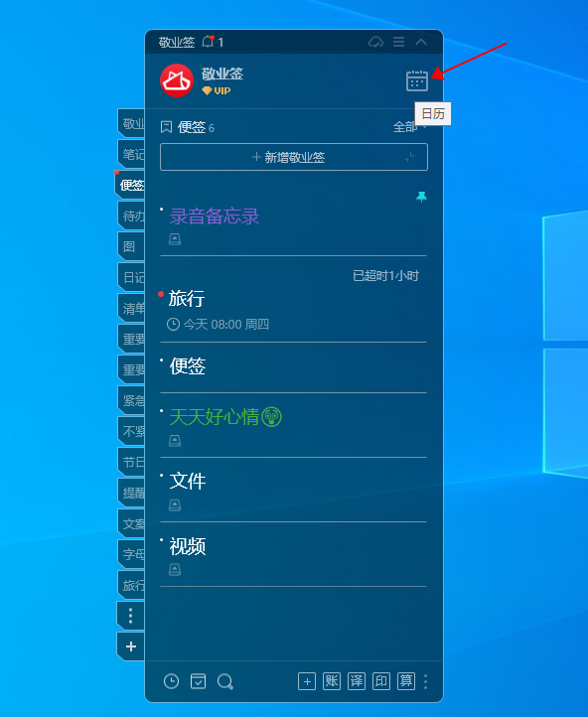Add a new category with side plus tab

coord(131,646)
